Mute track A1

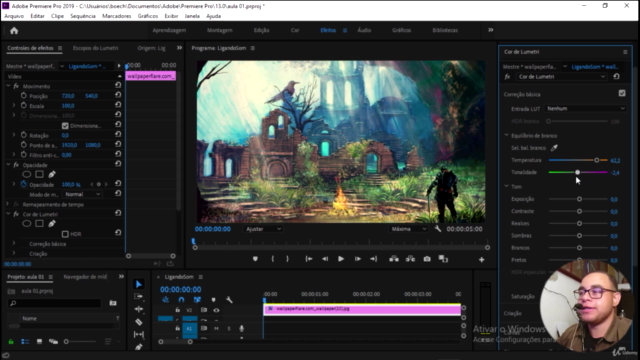pos(216,329)
